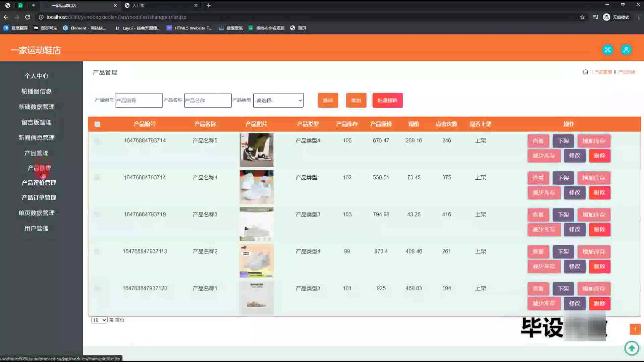Open 单页数据管理 in the sidebar
The width and height of the screenshot is (644, 362).
coord(37,213)
